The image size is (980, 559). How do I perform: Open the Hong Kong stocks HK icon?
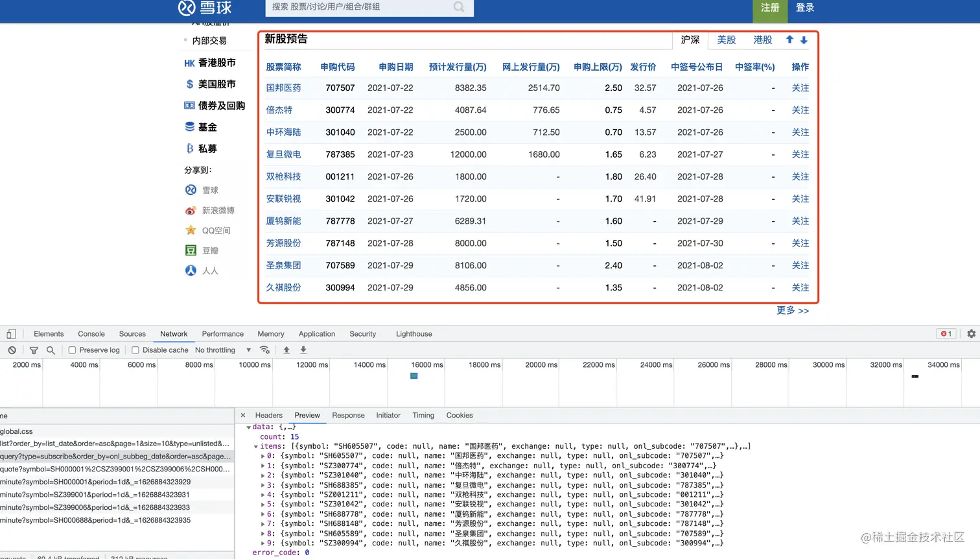[x=189, y=63]
